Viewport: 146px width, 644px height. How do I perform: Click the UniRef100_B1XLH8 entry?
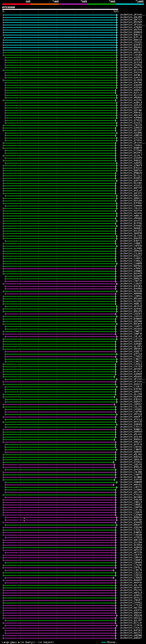[131, 291]
